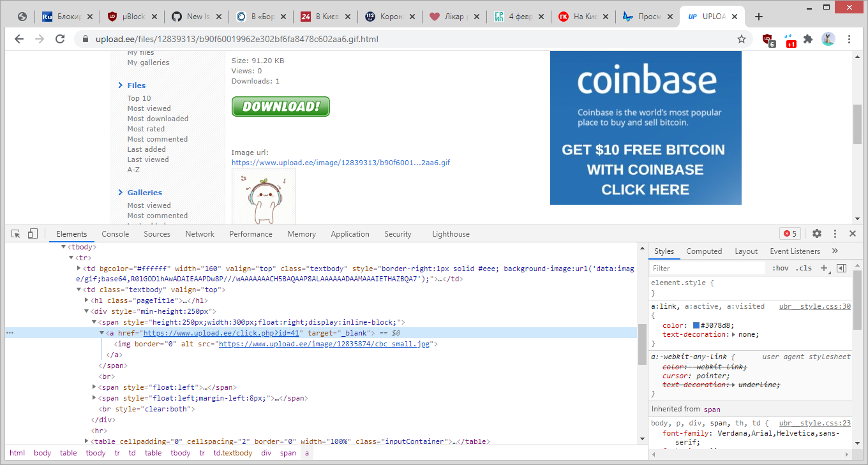The width and height of the screenshot is (868, 465).
Task: Reload the upload.ee page
Action: [x=60, y=39]
